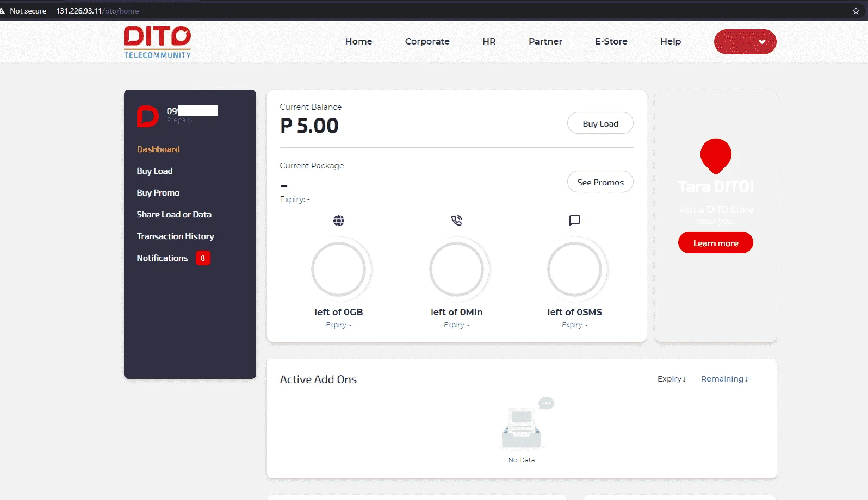Bookmark this page with the star icon
Viewport: 868px width, 500px height.
[x=855, y=11]
